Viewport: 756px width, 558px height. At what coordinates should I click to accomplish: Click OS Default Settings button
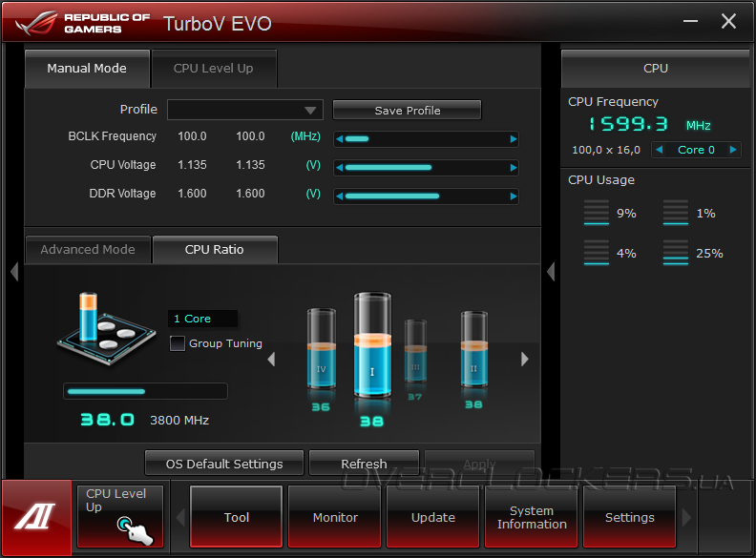224,464
